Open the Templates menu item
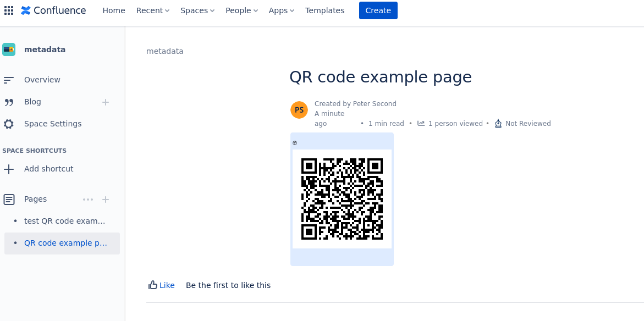This screenshot has width=644, height=321. click(x=324, y=10)
